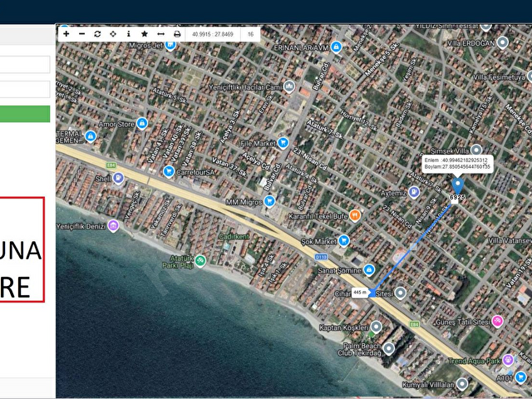
Task: Open the info tool in map toolbar
Action: pos(129,34)
